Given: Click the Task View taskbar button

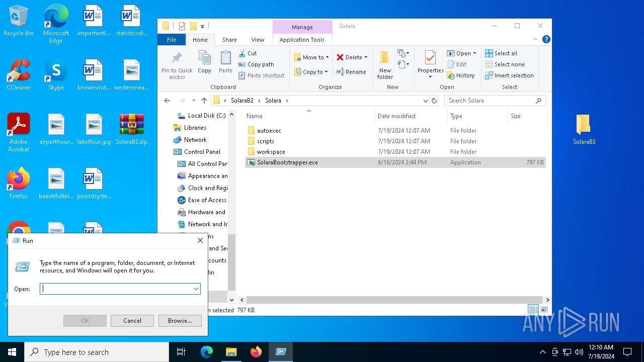Looking at the screenshot, I should [x=181, y=352].
